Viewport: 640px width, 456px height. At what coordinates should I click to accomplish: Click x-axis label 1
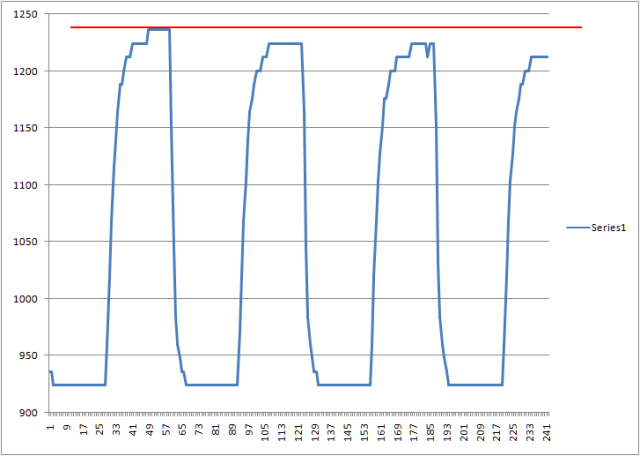click(51, 426)
